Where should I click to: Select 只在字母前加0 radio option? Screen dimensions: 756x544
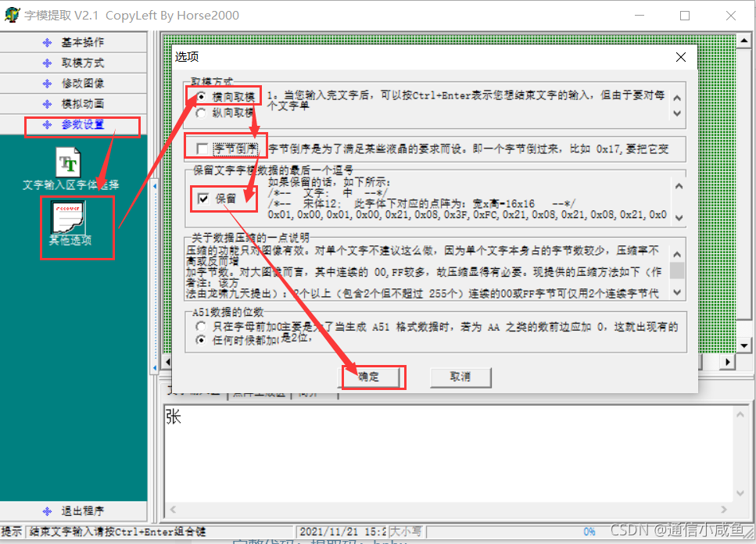pos(201,327)
